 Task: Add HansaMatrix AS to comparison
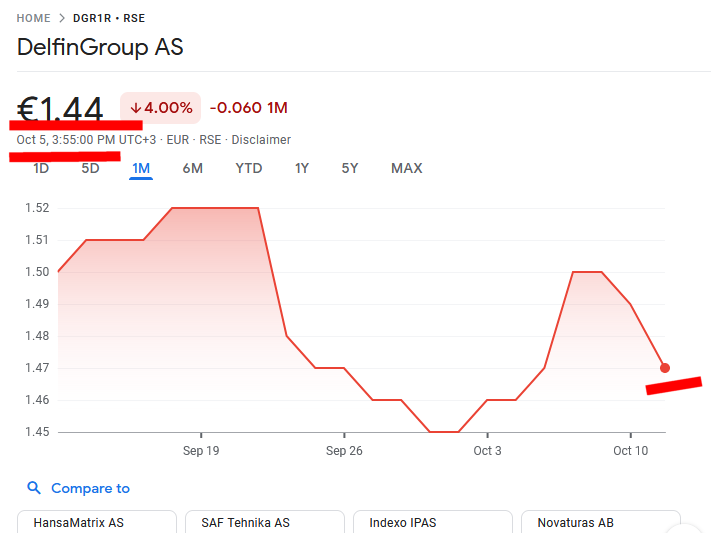coord(97,522)
